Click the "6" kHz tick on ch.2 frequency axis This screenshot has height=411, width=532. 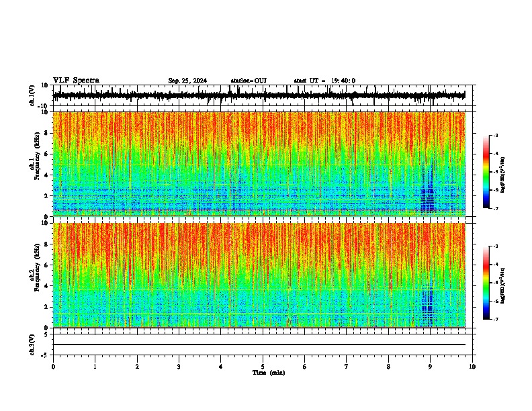point(47,265)
